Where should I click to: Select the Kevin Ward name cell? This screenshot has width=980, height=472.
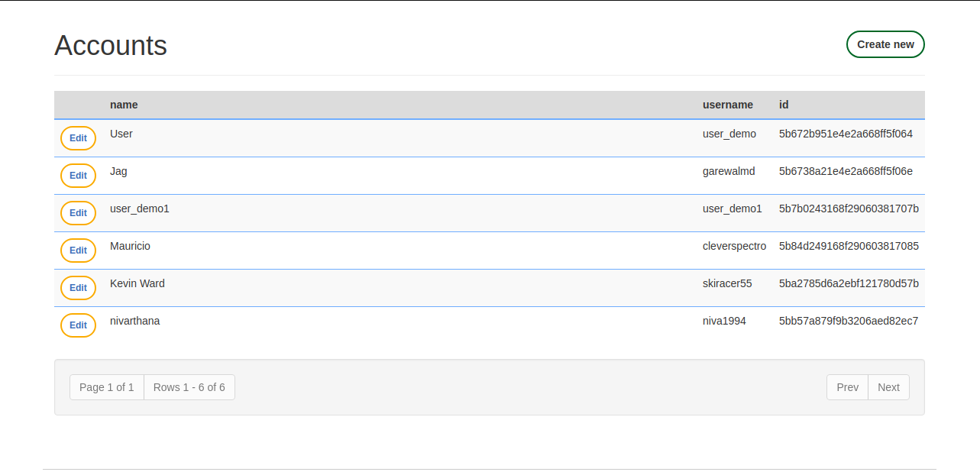click(137, 283)
